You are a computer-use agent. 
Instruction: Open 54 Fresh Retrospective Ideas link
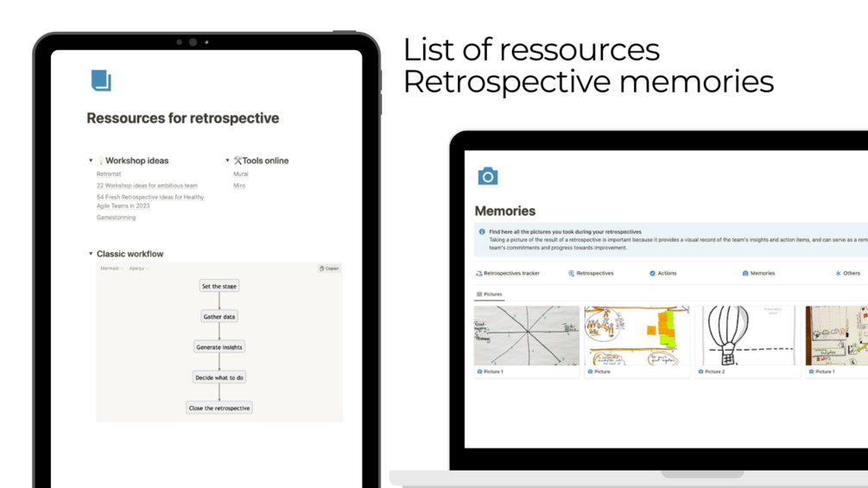click(150, 201)
